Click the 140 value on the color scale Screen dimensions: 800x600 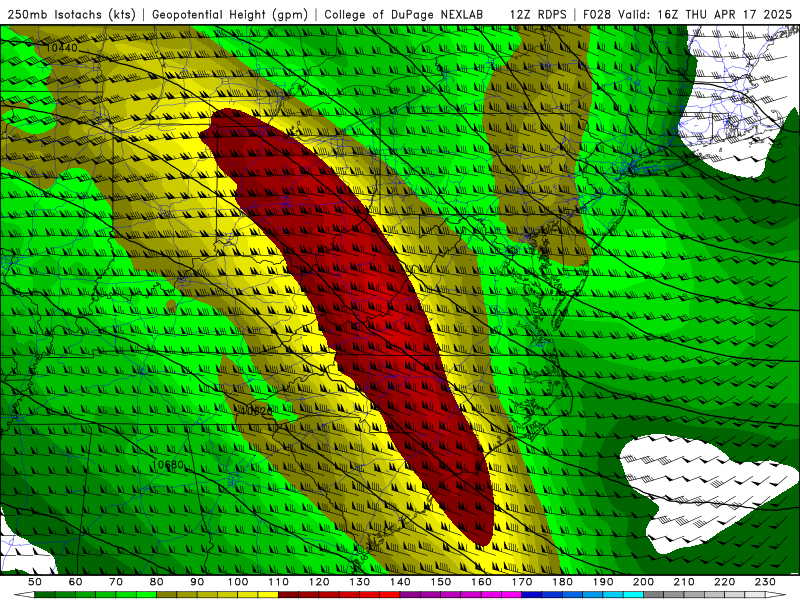click(400, 582)
